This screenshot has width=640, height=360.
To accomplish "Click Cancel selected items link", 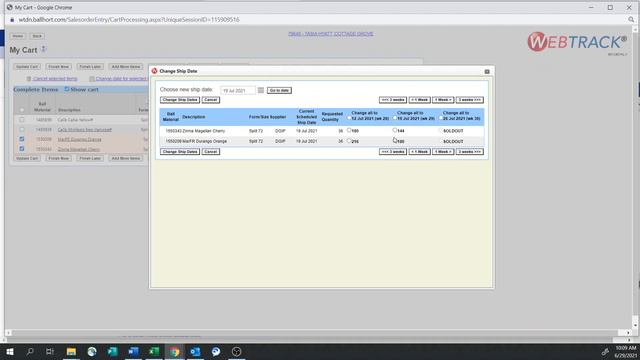I will pos(55,79).
